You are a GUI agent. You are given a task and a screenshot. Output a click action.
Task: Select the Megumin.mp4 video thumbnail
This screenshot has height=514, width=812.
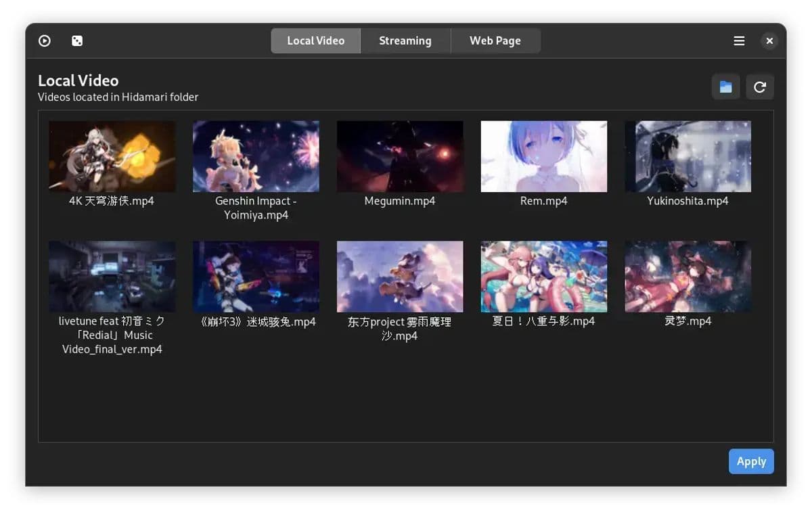click(400, 156)
